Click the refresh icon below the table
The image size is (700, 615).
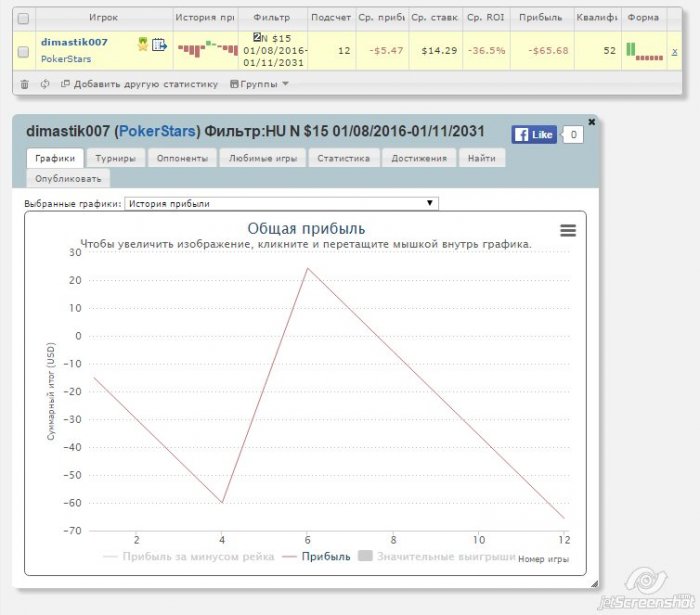click(x=45, y=84)
